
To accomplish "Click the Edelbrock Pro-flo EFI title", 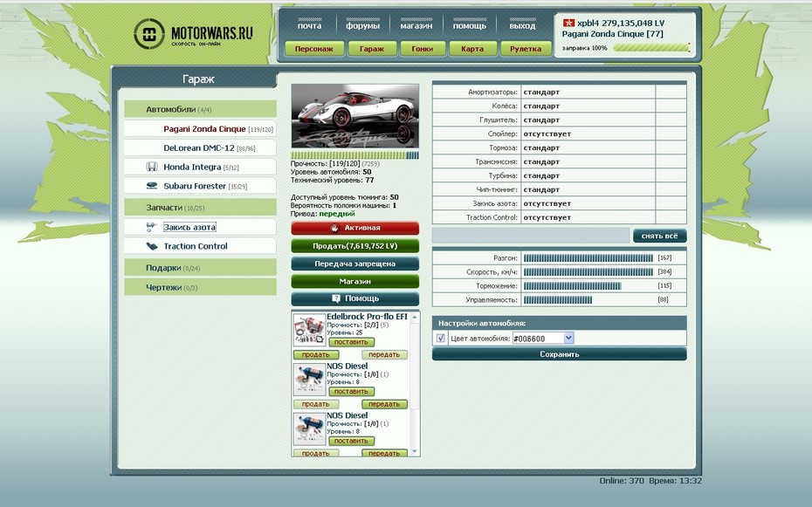I will [x=368, y=316].
